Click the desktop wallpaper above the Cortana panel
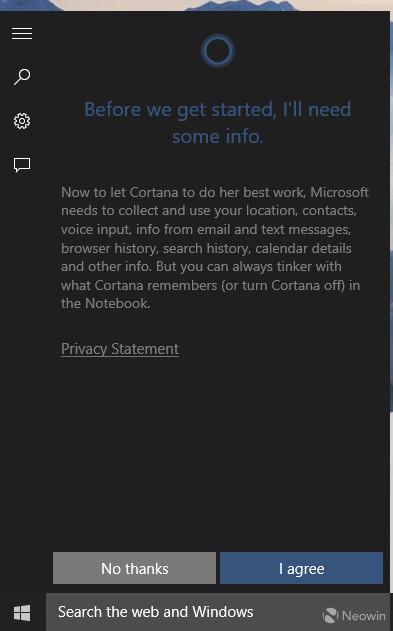 pos(196,5)
